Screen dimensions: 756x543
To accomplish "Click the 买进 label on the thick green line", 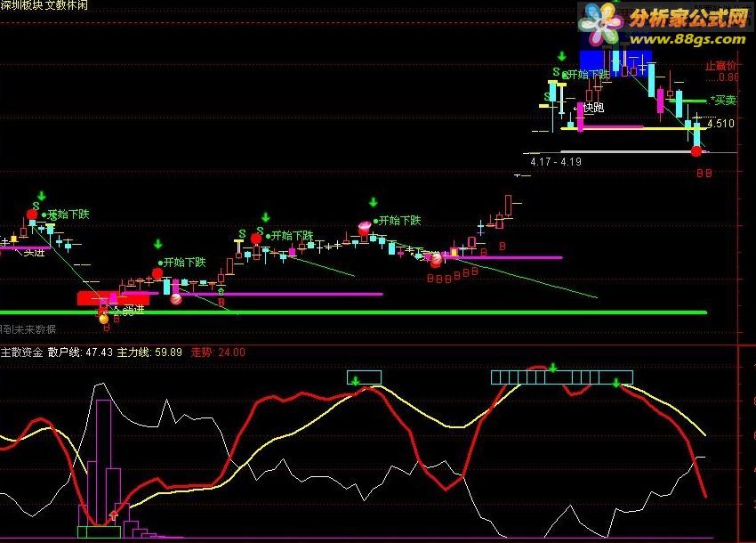I will [x=133, y=311].
